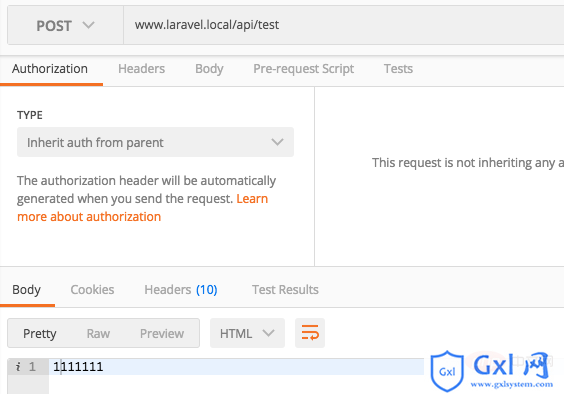Screen dimensions: 564x394
Task: Open the POST method dropdown
Action: [65, 25]
